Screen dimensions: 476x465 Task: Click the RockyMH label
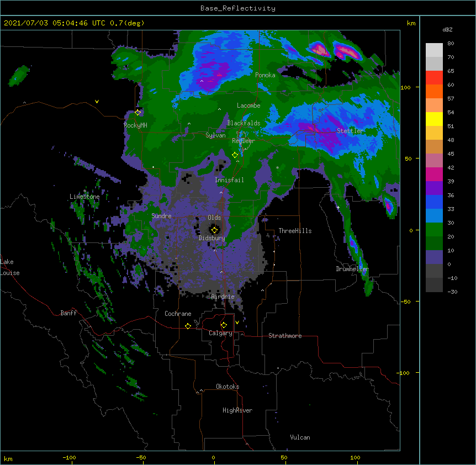pos(135,125)
